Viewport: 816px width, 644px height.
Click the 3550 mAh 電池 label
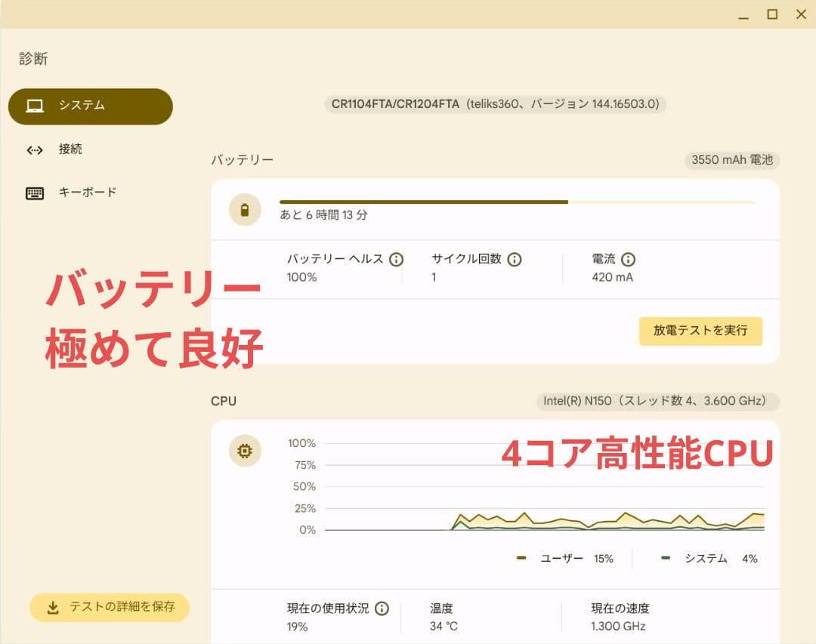point(732,160)
